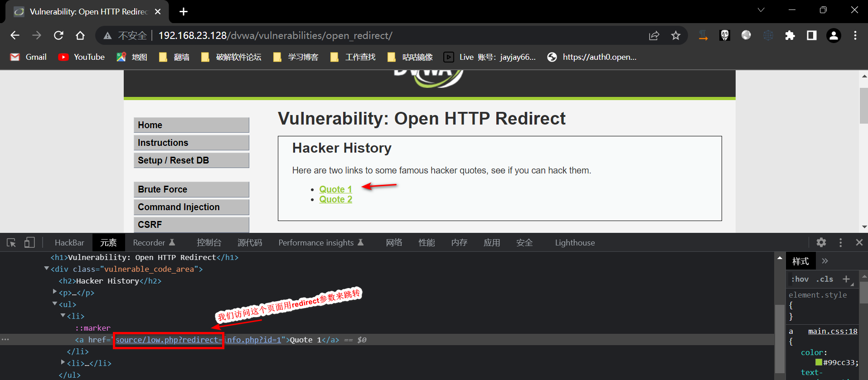Go to the browser home page
The image size is (868, 380).
pos(80,36)
